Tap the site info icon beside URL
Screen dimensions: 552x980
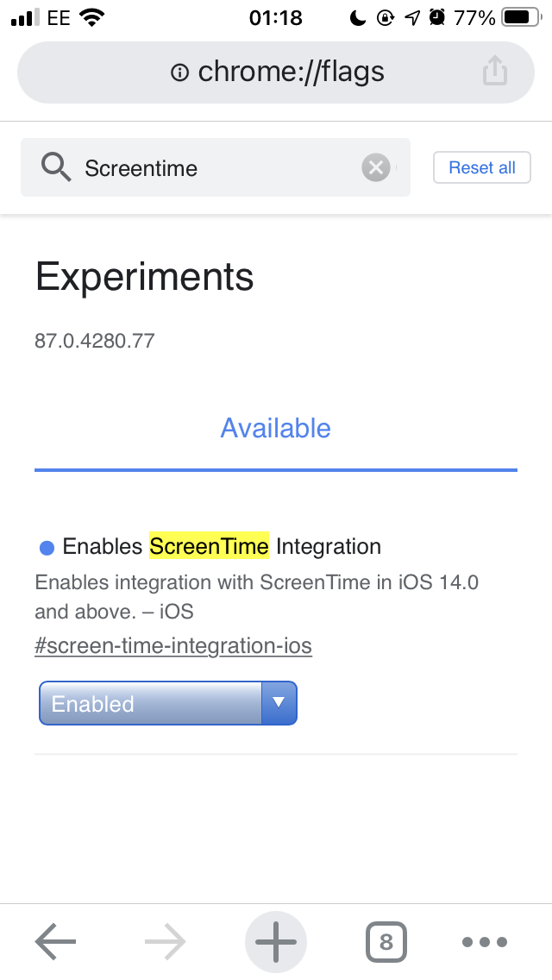point(179,72)
